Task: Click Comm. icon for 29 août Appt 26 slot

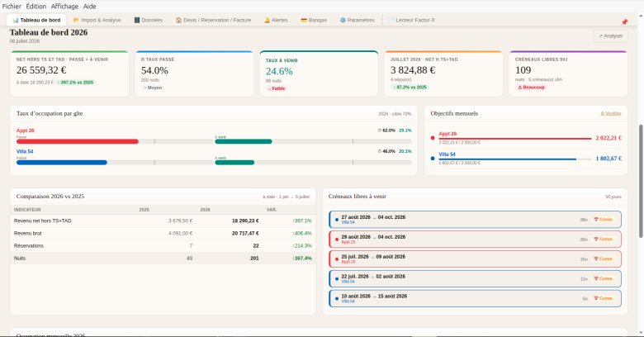Action: point(604,240)
